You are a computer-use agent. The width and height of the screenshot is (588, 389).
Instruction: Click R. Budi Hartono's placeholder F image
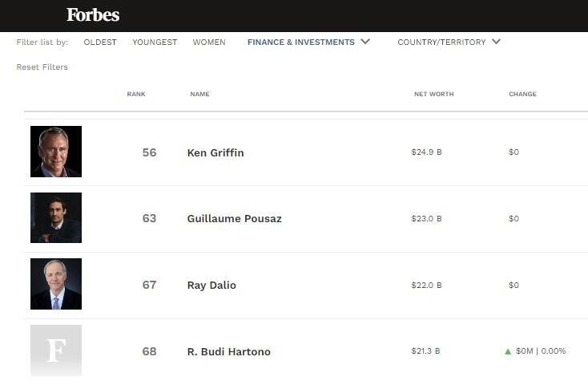(56, 351)
